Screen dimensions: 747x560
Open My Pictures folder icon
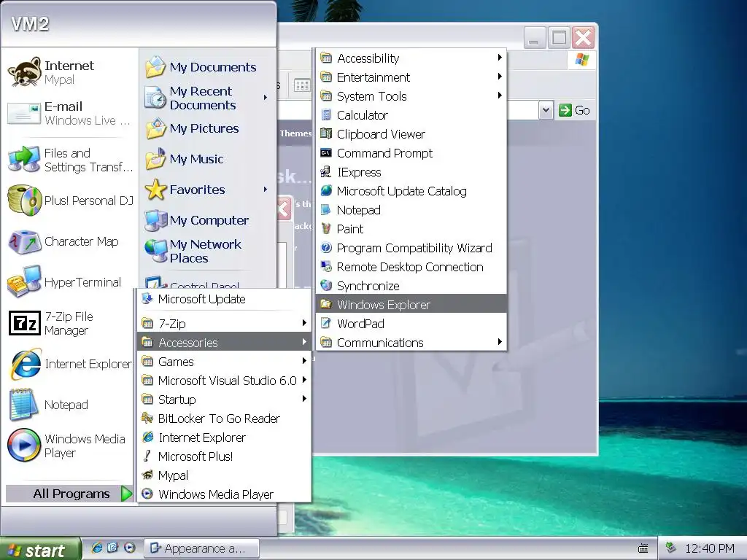pyautogui.click(x=155, y=128)
